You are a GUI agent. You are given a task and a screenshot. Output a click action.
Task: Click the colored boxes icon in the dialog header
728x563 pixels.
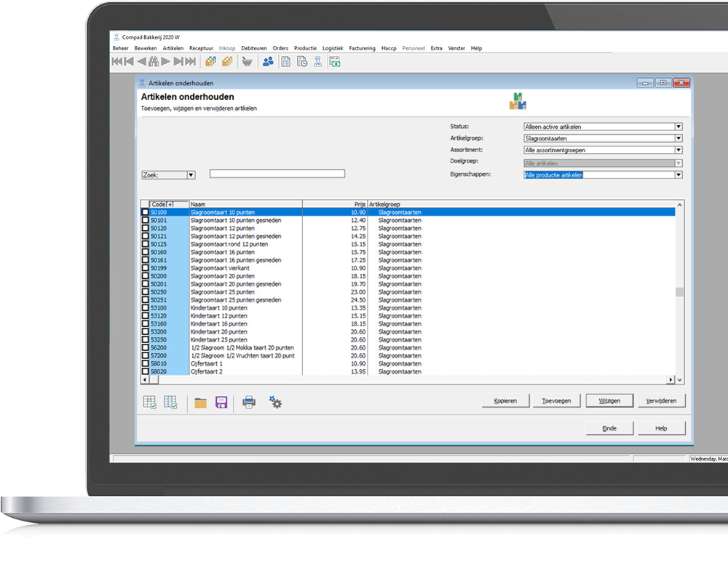coord(518,101)
